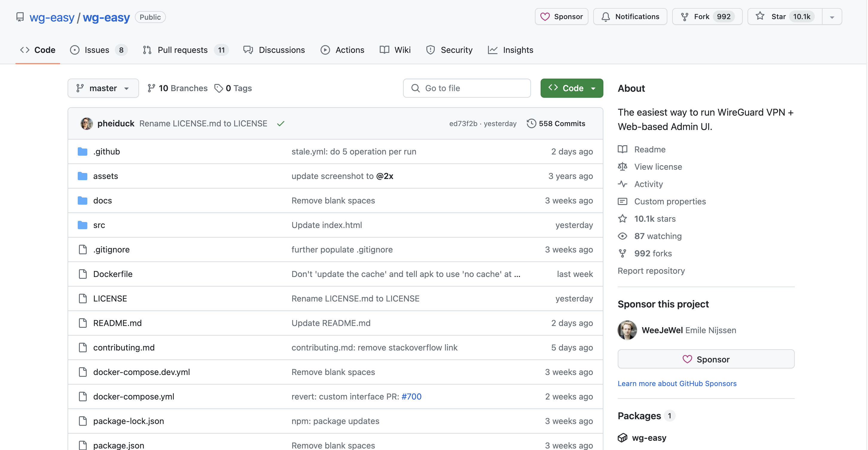The image size is (868, 450).
Task: Open the master branch dropdown
Action: [x=103, y=88]
